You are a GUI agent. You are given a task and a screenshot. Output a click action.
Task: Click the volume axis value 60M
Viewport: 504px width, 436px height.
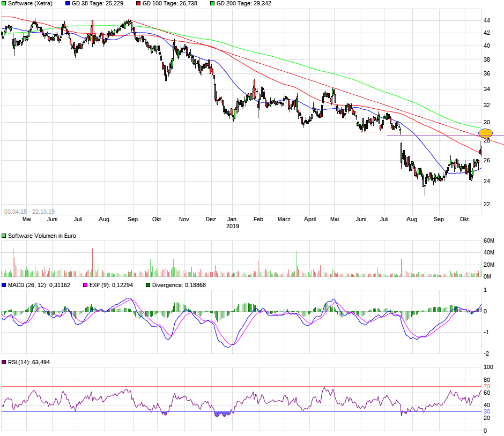coord(488,241)
